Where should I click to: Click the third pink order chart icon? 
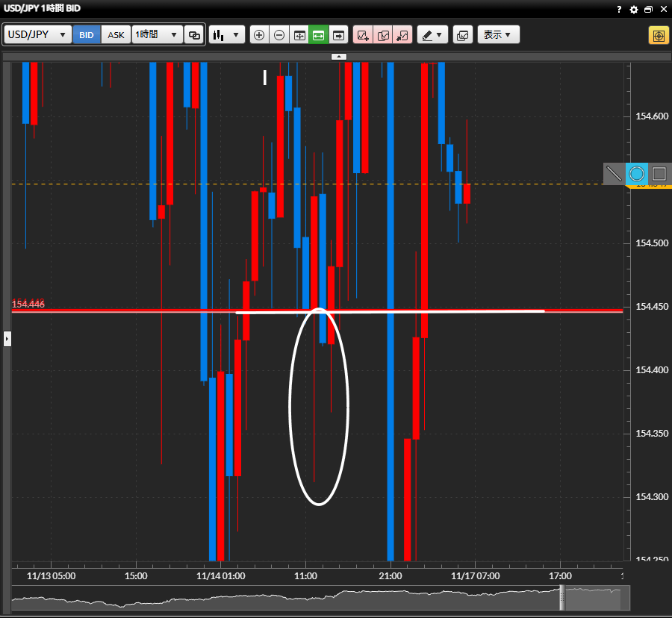coord(402,35)
